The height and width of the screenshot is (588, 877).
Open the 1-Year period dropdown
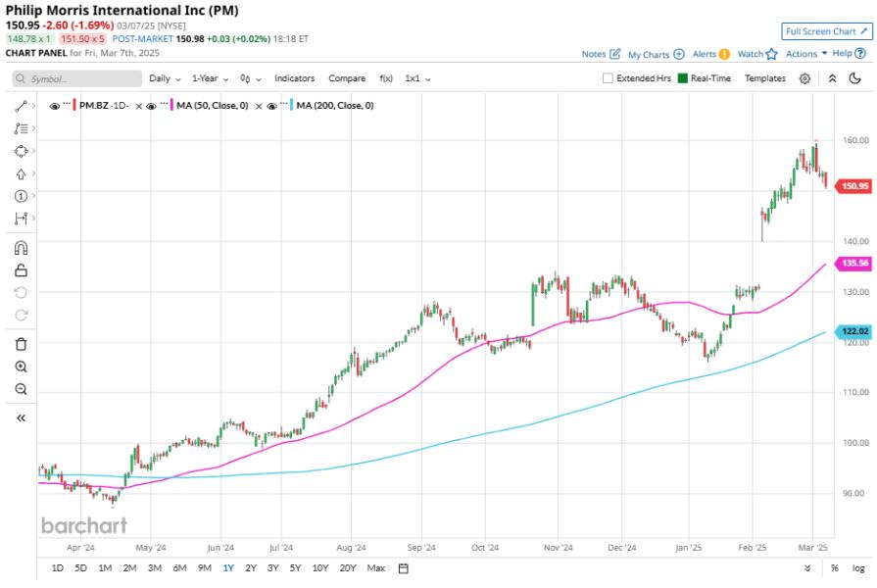[211, 78]
